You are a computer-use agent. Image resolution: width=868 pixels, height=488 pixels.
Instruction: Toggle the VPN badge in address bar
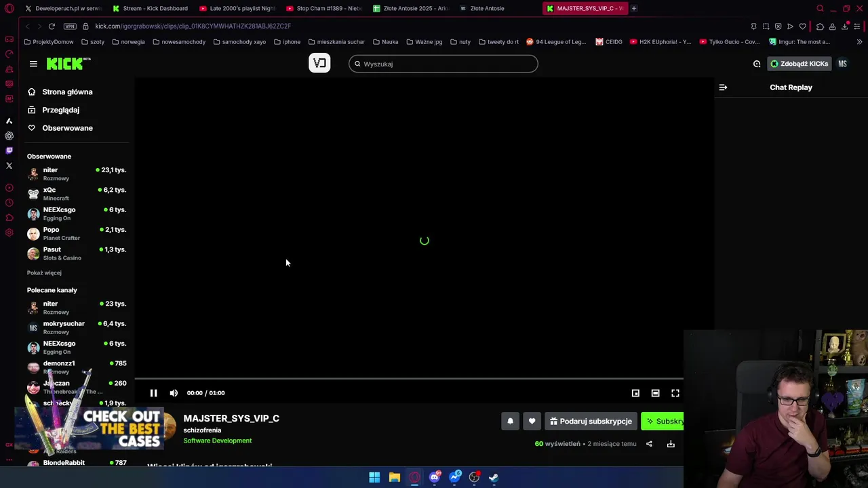70,26
